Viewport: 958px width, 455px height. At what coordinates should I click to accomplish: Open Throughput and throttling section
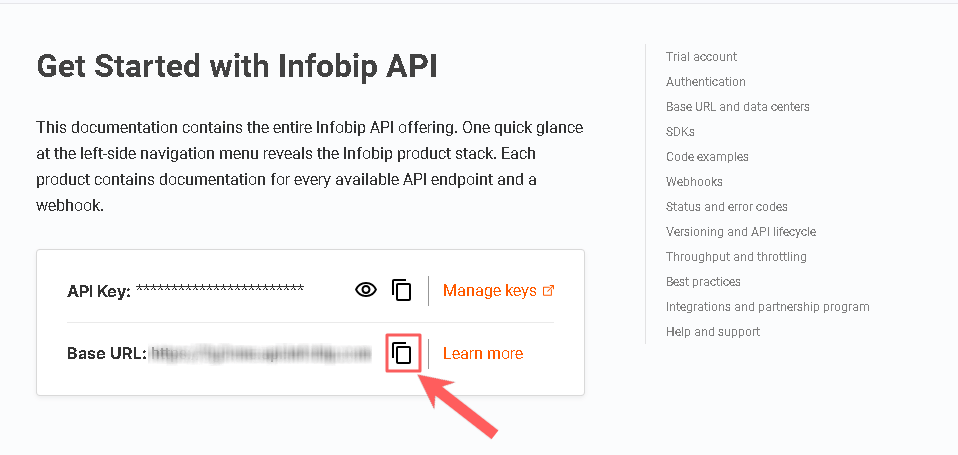click(736, 257)
